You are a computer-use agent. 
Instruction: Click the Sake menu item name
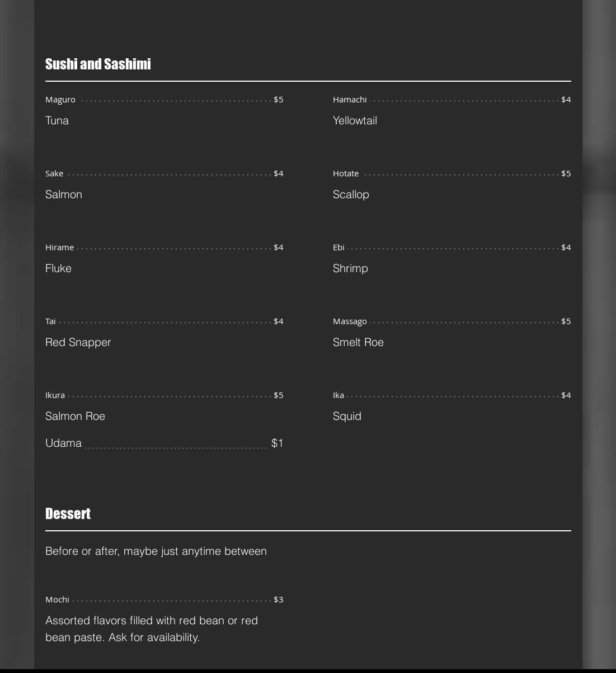click(x=54, y=174)
